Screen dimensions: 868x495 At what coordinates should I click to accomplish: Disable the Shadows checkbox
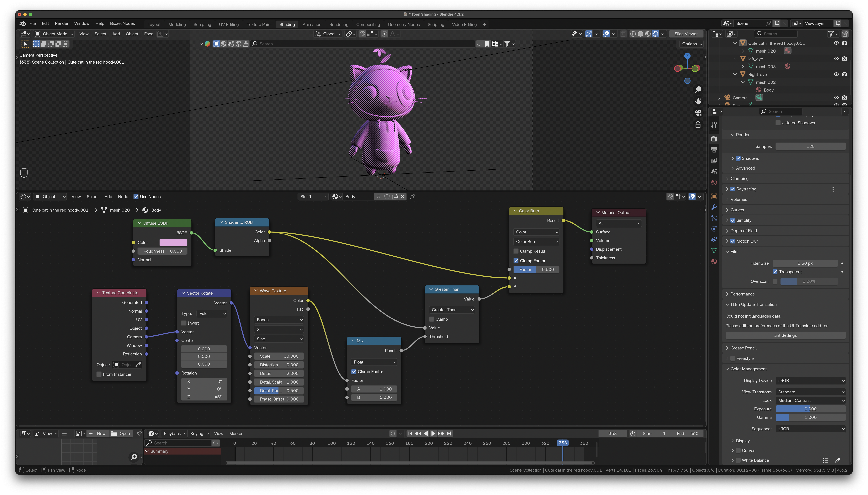[738, 158]
